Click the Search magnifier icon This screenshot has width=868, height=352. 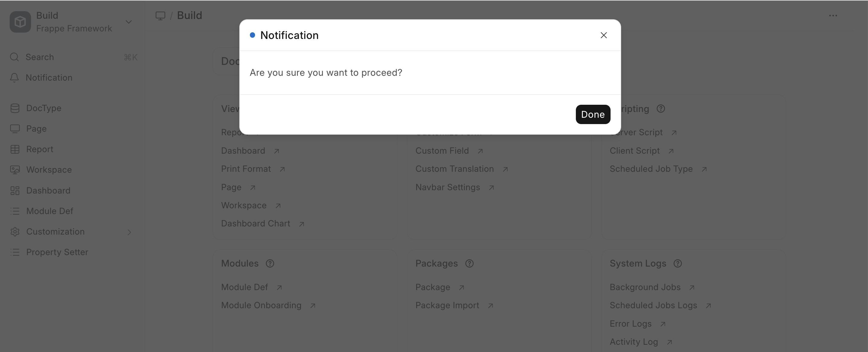pos(14,57)
